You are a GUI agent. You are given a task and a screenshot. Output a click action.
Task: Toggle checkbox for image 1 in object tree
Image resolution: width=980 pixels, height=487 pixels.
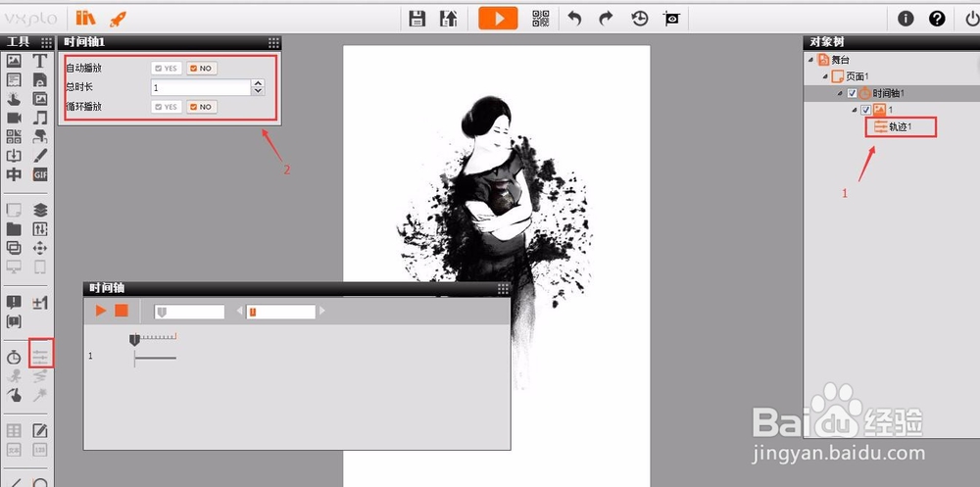(865, 110)
